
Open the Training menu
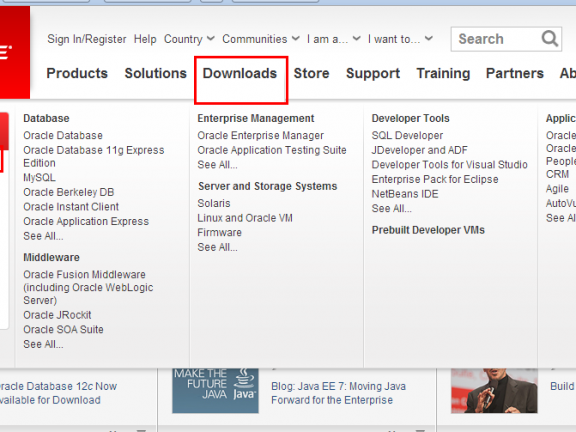[x=443, y=73]
